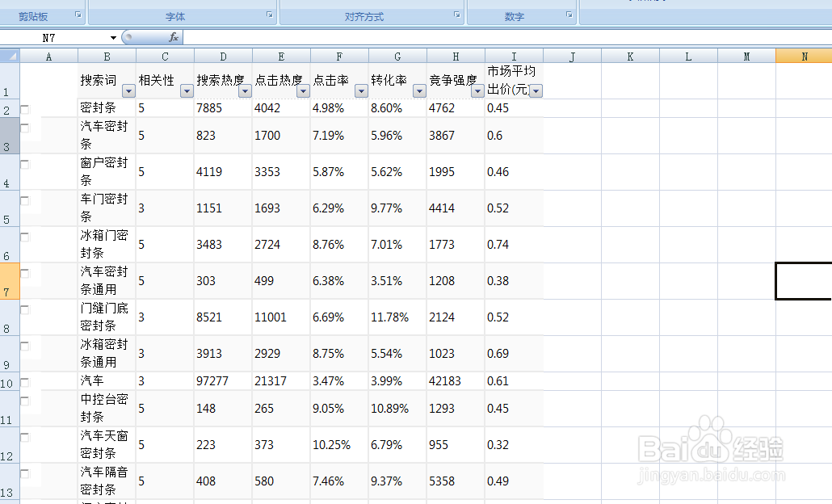Tick the checkbox in row 4 for 窗户密封条
832x504 pixels.
point(25,165)
